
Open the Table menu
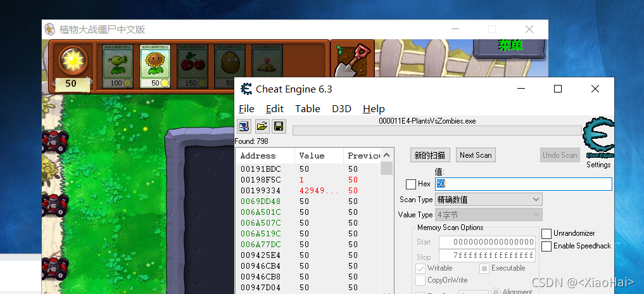308,109
